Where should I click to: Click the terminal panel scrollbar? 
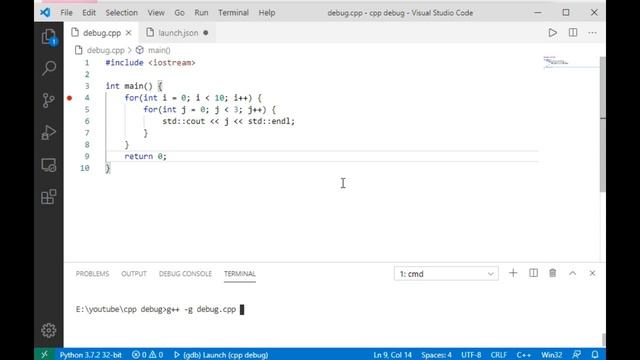[x=603, y=340]
